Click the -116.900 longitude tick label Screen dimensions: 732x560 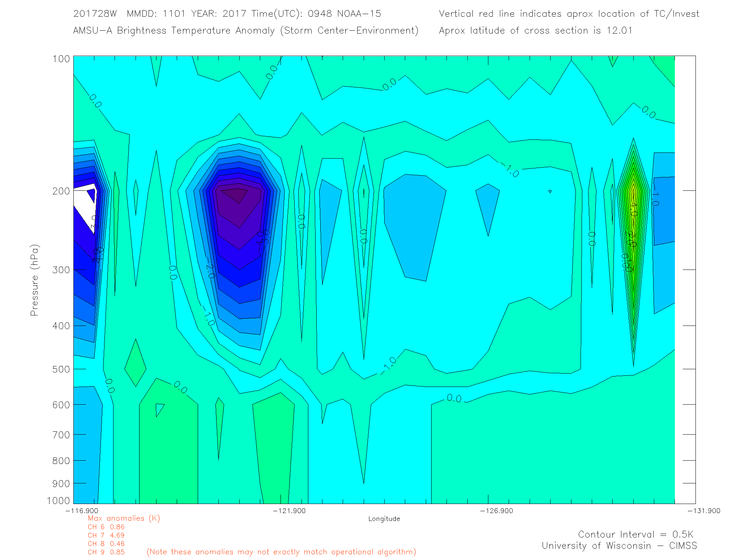coord(82,511)
